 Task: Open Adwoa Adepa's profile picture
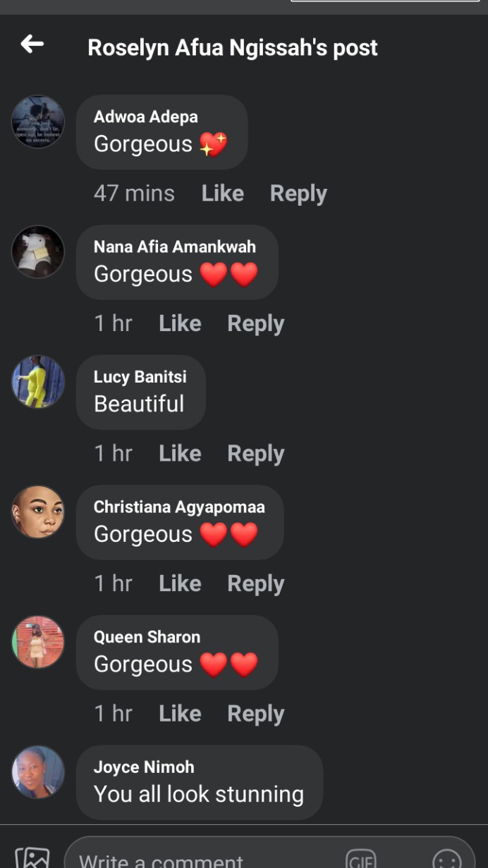click(x=38, y=122)
